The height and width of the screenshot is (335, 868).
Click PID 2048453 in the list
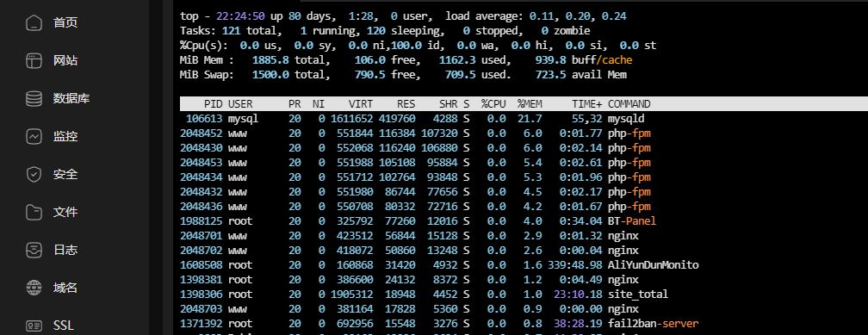(201, 163)
